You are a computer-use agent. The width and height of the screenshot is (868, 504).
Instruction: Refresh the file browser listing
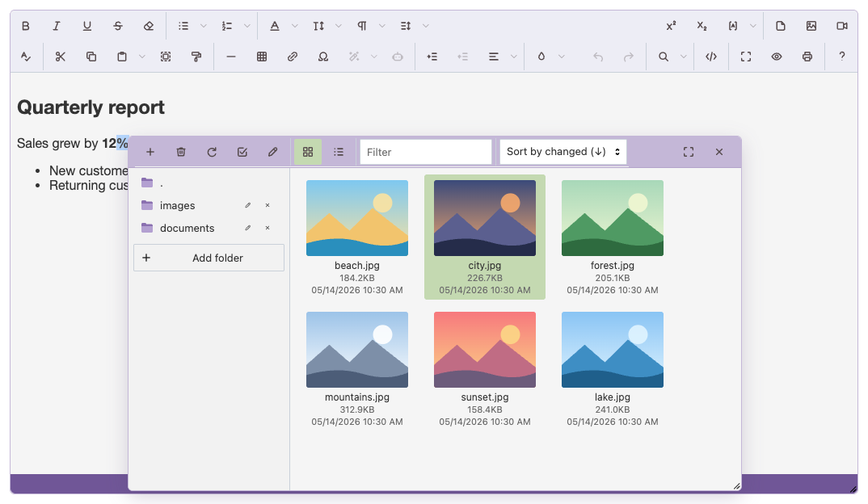click(x=212, y=152)
